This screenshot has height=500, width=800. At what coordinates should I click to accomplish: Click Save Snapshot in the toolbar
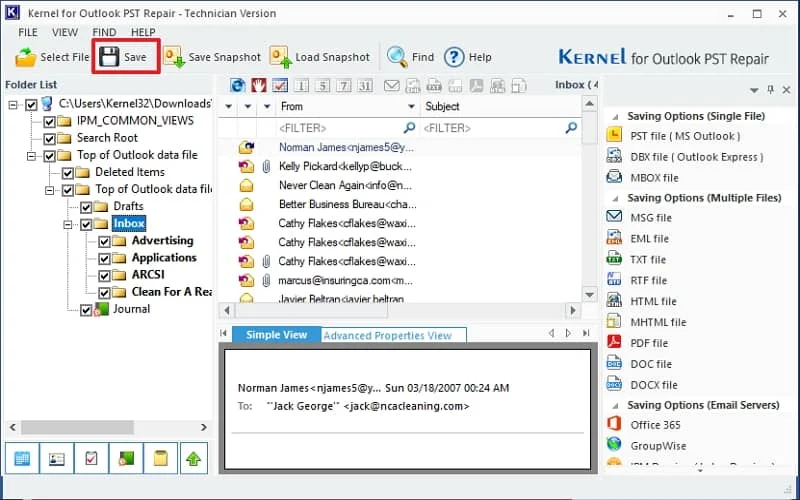click(212, 57)
